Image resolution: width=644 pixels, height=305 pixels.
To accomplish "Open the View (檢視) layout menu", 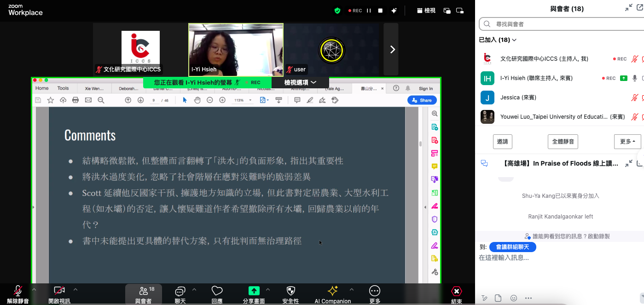I will pos(426,11).
